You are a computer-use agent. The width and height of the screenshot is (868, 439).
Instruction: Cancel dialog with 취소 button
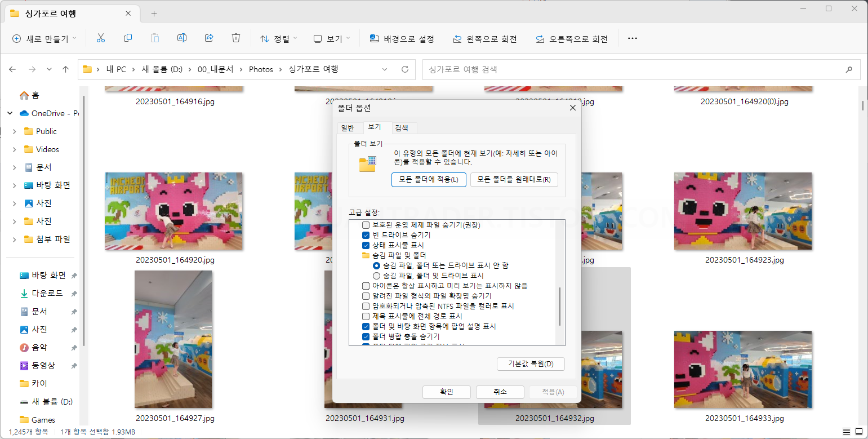(500, 392)
